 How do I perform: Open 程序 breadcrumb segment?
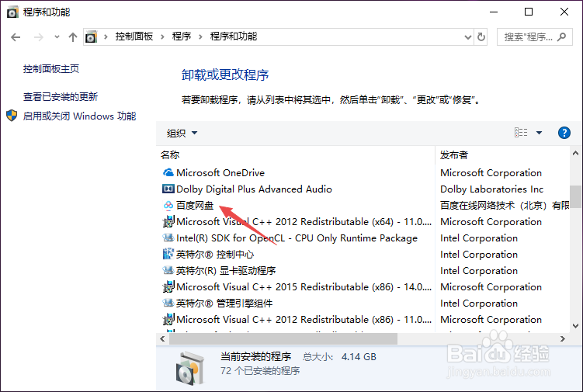pyautogui.click(x=182, y=36)
